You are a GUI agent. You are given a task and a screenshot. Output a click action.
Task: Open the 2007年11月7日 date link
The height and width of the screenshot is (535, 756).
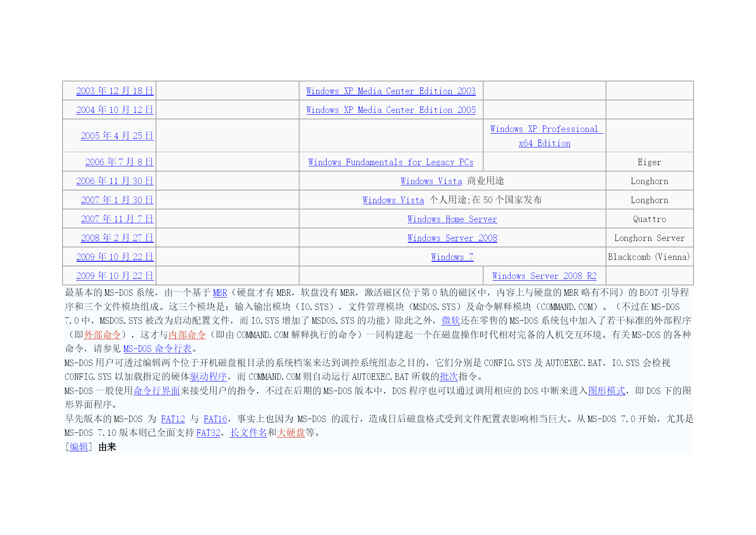pos(117,219)
